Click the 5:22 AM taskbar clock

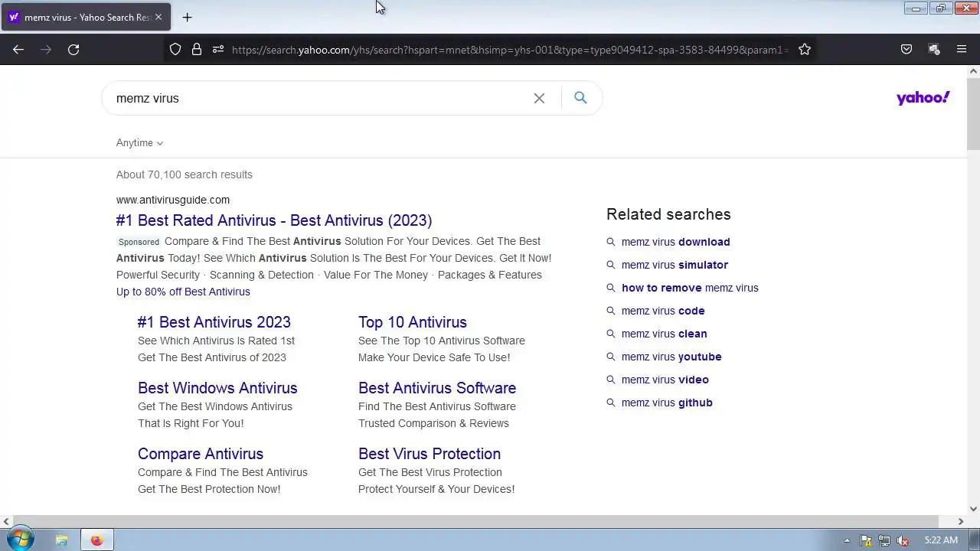pos(941,540)
